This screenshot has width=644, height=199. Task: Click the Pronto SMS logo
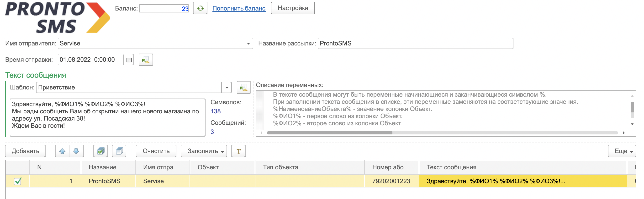(x=58, y=17)
